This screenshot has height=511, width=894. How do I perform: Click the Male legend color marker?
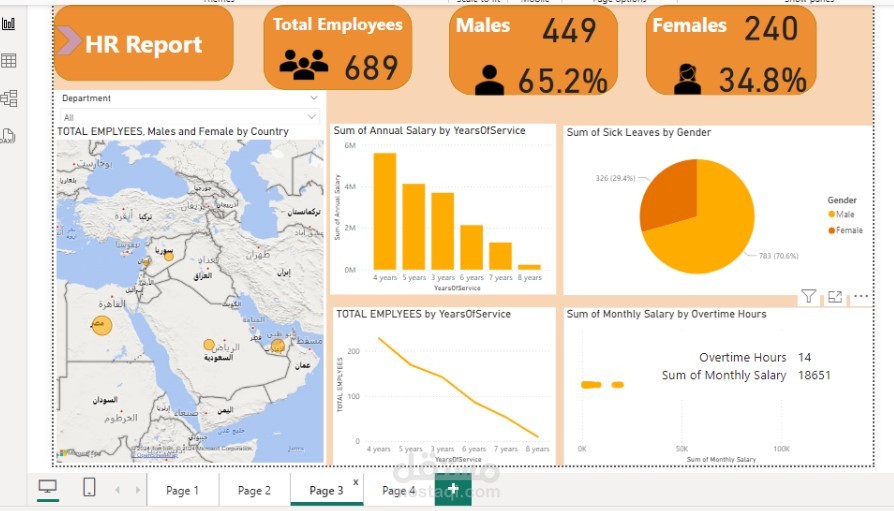831,214
